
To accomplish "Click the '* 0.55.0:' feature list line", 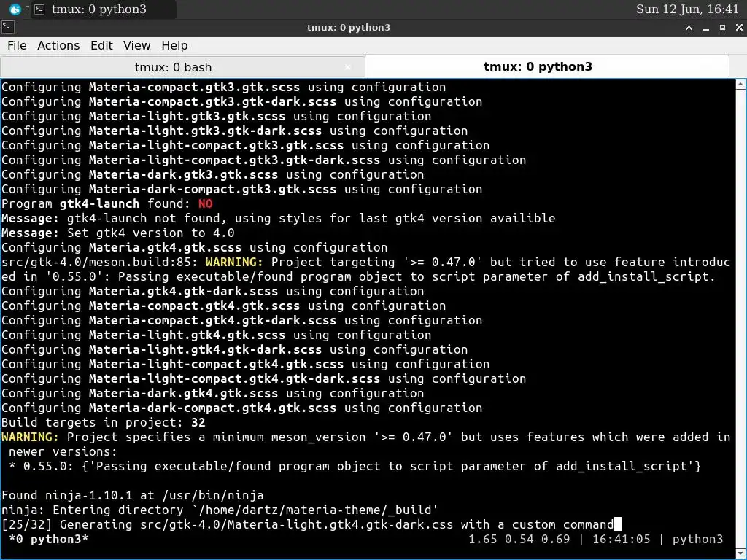I will pyautogui.click(x=355, y=466).
